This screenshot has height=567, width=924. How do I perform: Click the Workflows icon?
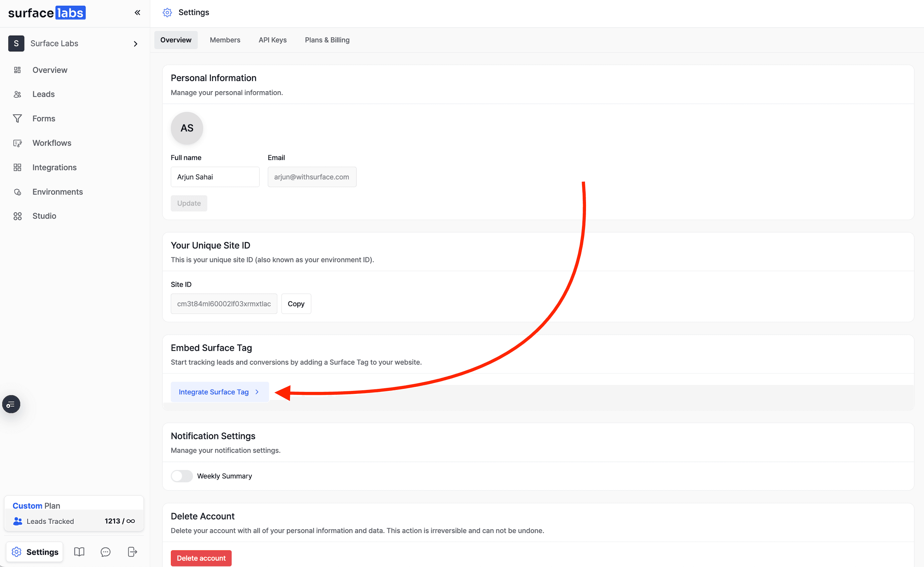[17, 143]
